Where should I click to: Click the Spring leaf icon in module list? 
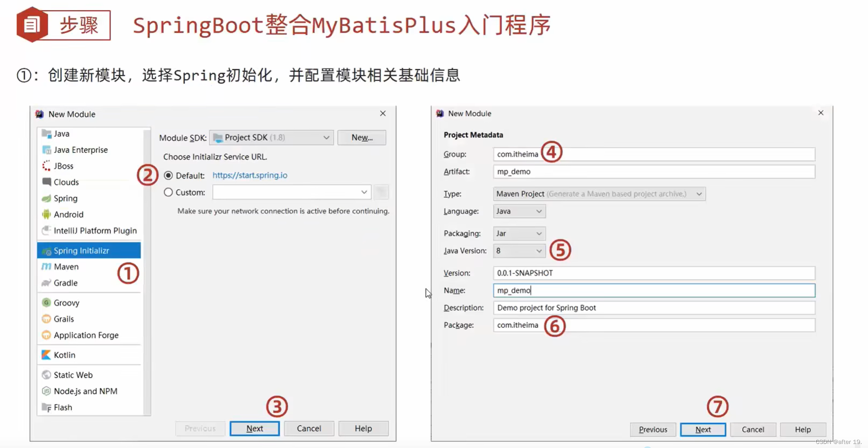point(46,198)
